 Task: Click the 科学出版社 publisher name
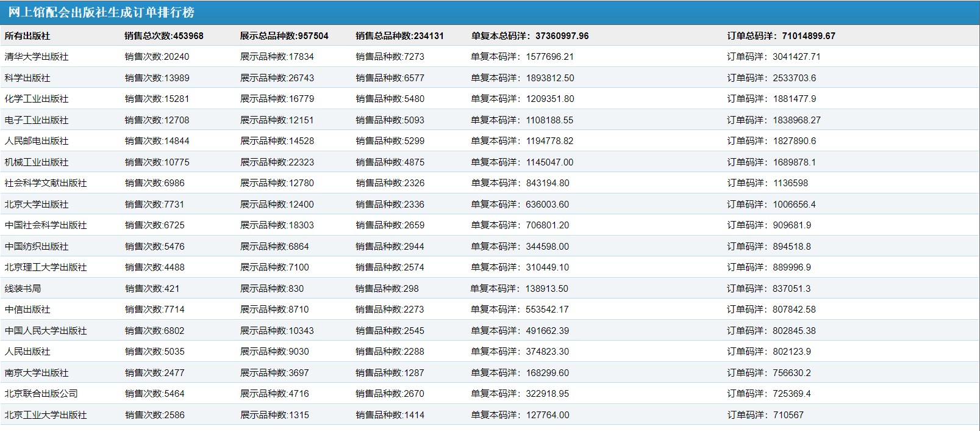(27, 78)
